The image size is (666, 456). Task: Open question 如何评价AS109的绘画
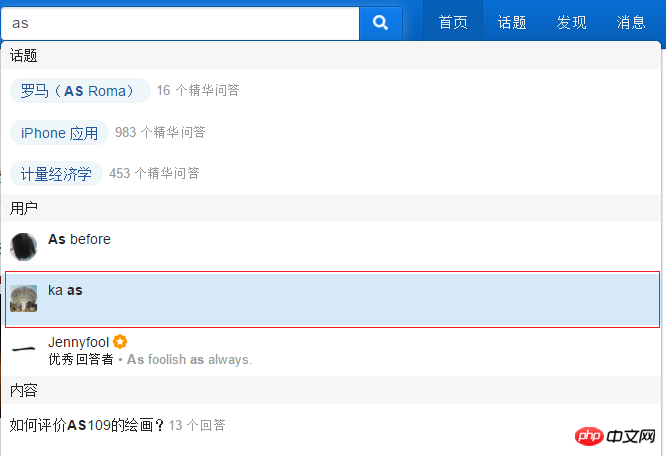pos(87,425)
